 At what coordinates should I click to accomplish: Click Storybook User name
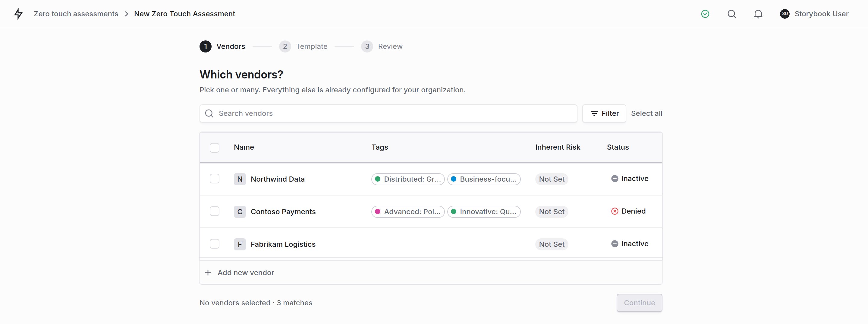coord(822,14)
